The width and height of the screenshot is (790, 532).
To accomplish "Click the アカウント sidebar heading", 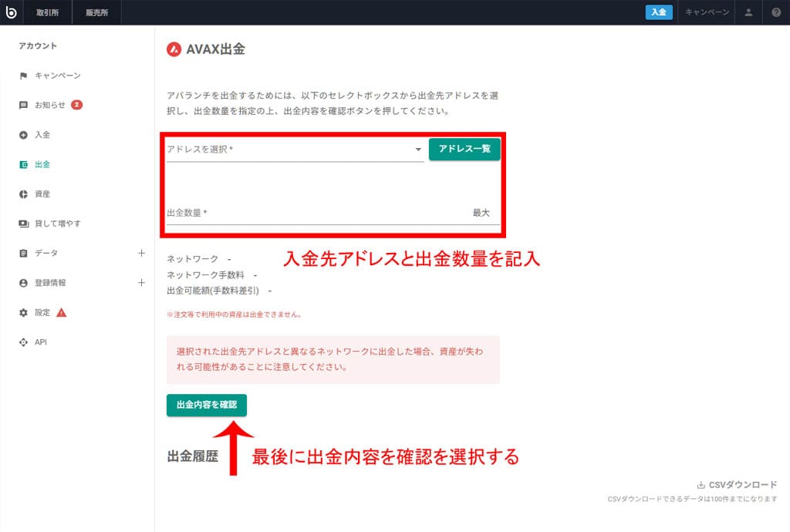I will 38,45.
